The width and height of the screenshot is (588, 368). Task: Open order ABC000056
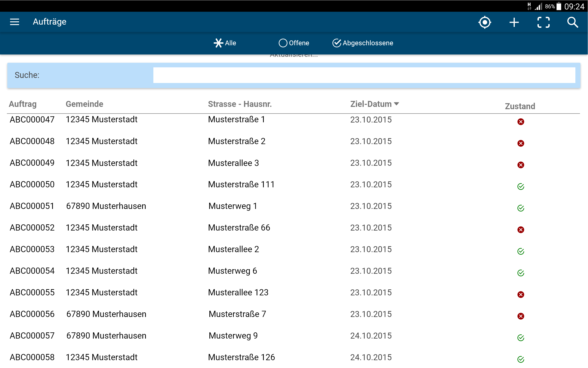[32, 314]
